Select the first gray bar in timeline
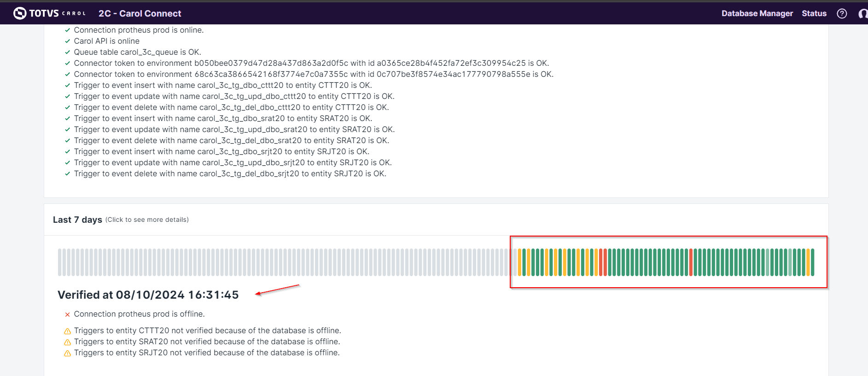868x376 pixels. (59, 262)
